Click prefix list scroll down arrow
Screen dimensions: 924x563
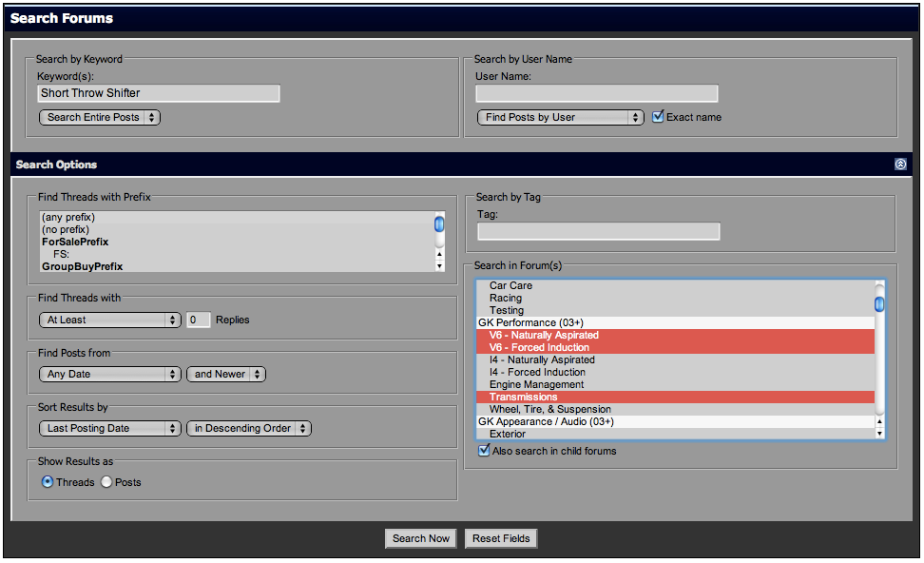[439, 266]
